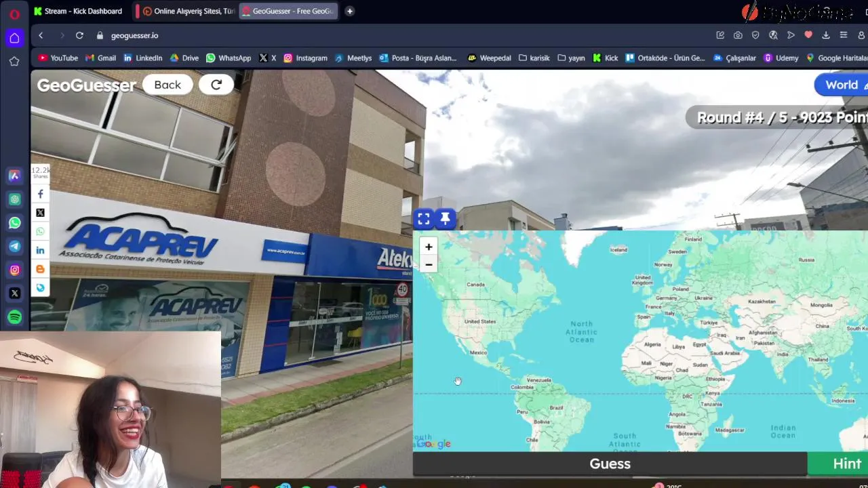The image size is (868, 488).
Task: Share page on X from share bar
Action: [40, 213]
